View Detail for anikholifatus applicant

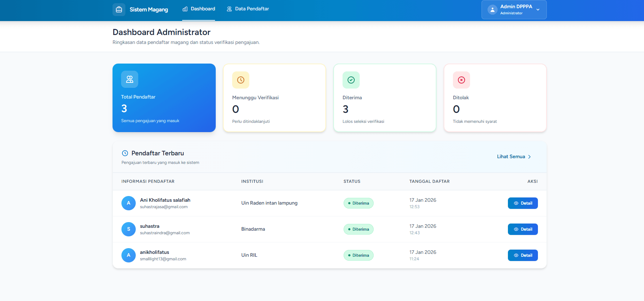point(523,255)
